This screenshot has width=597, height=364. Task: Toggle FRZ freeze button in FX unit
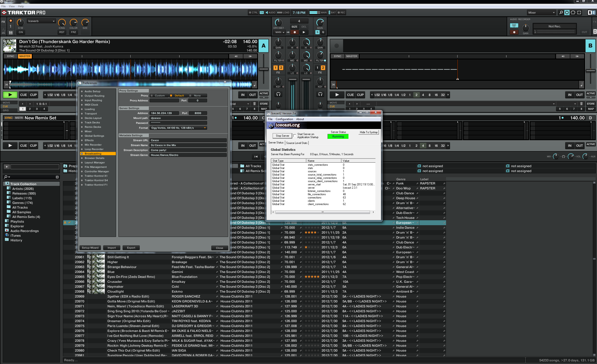(73, 32)
